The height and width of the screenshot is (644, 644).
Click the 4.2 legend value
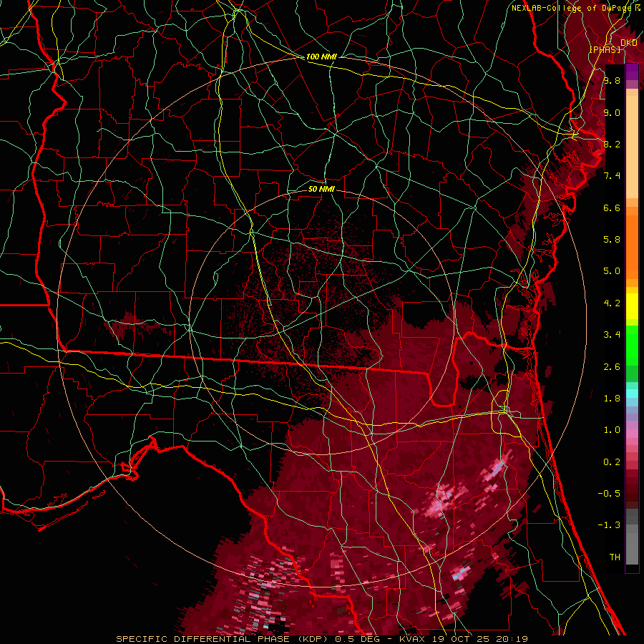tap(612, 303)
